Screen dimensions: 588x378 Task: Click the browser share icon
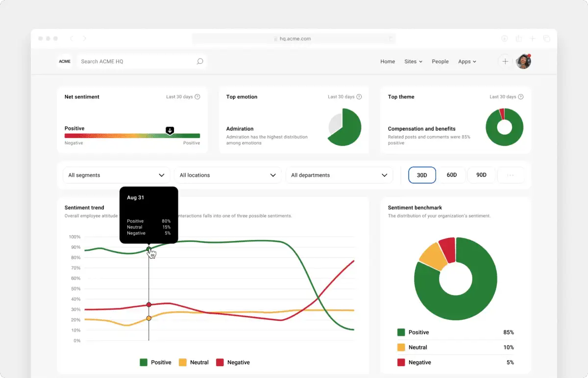pos(518,39)
